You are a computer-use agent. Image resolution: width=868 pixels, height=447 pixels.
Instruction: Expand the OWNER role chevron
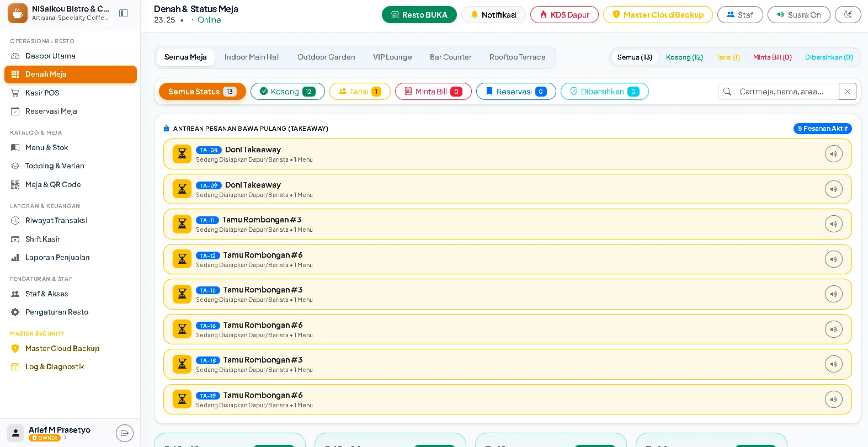point(65,438)
